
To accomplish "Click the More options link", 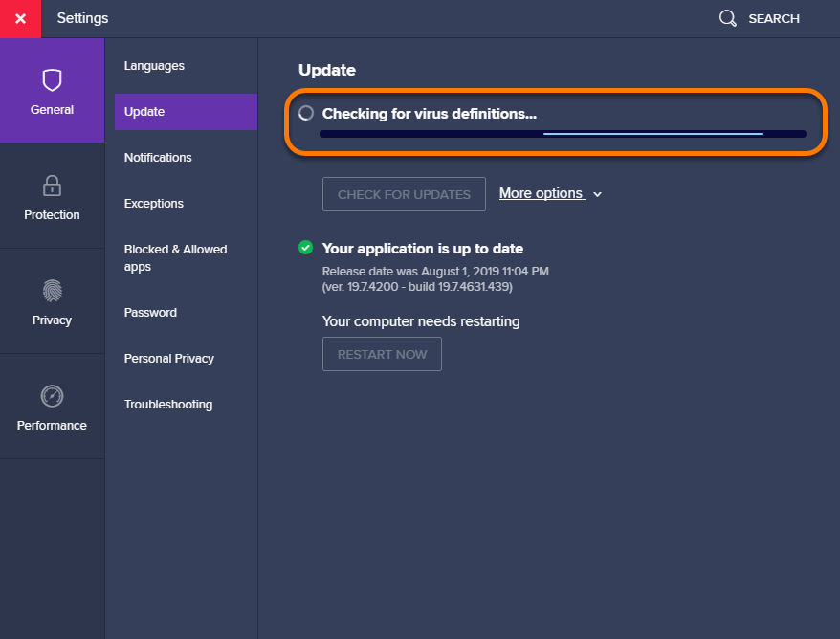I will pyautogui.click(x=541, y=193).
